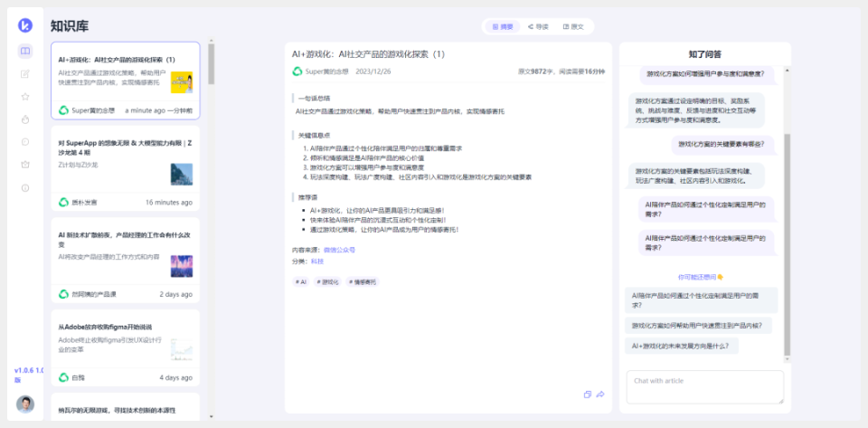868x428 pixels.
Task: Click the article title in the reading pane
Action: tap(368, 54)
